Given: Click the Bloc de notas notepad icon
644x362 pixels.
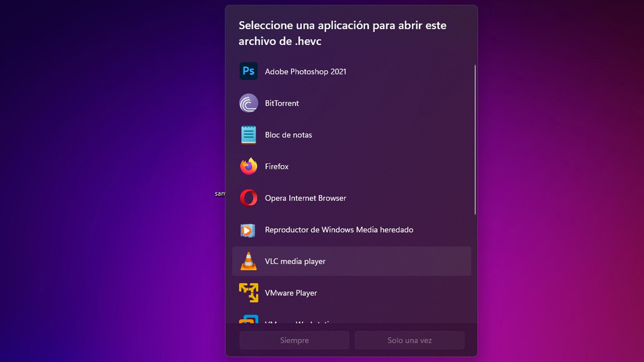Looking at the screenshot, I should click(249, 135).
